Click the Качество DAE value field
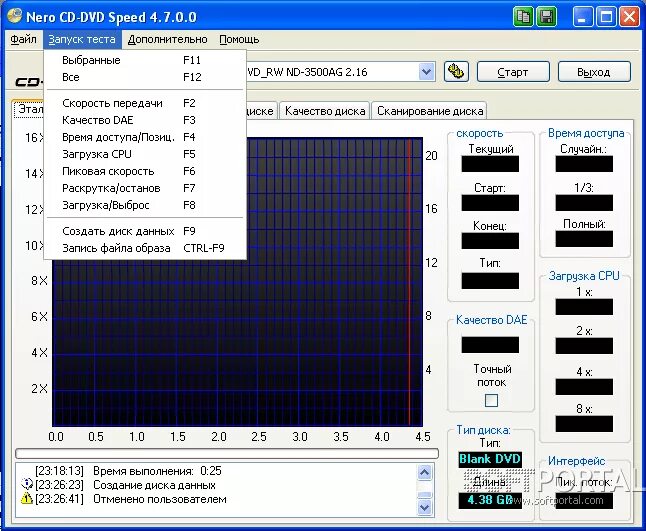The width and height of the screenshot is (646, 531). [490, 345]
